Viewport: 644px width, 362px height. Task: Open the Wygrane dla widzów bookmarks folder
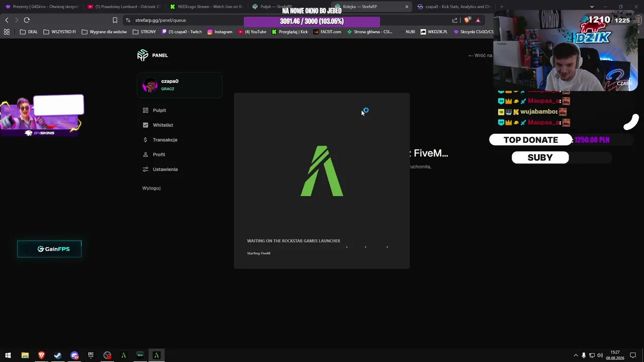[x=104, y=32]
